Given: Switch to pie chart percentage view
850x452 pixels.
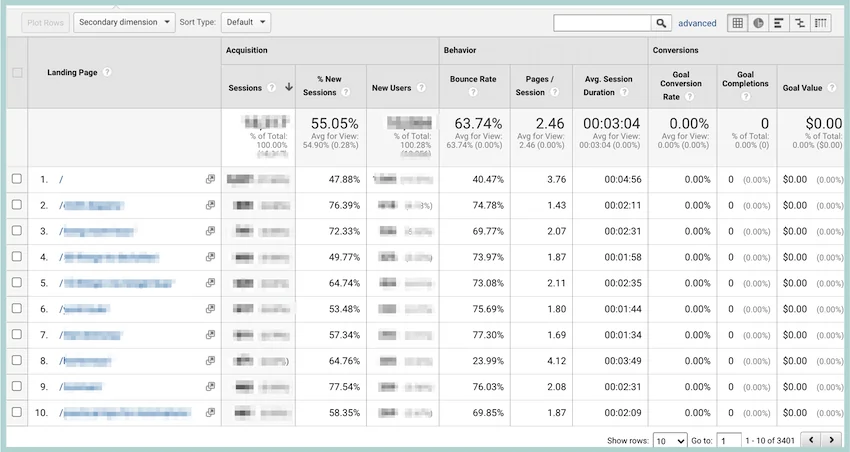Looking at the screenshot, I should pyautogui.click(x=758, y=23).
